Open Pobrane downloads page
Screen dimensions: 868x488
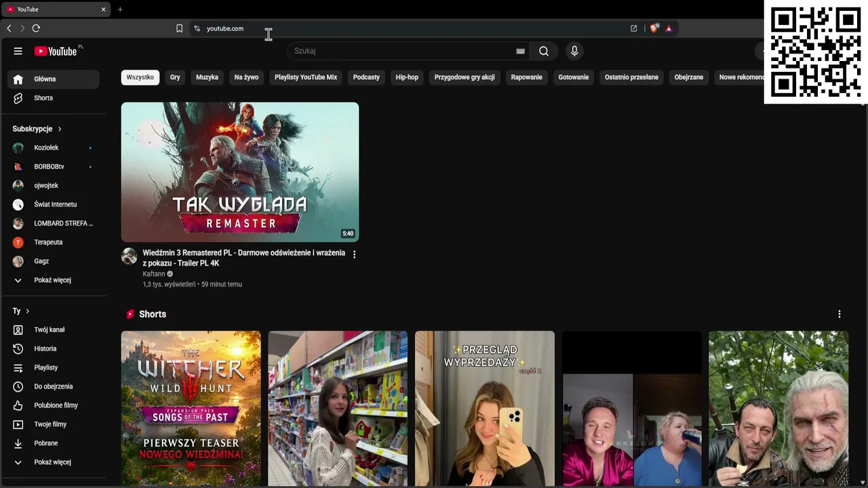[x=54, y=444]
